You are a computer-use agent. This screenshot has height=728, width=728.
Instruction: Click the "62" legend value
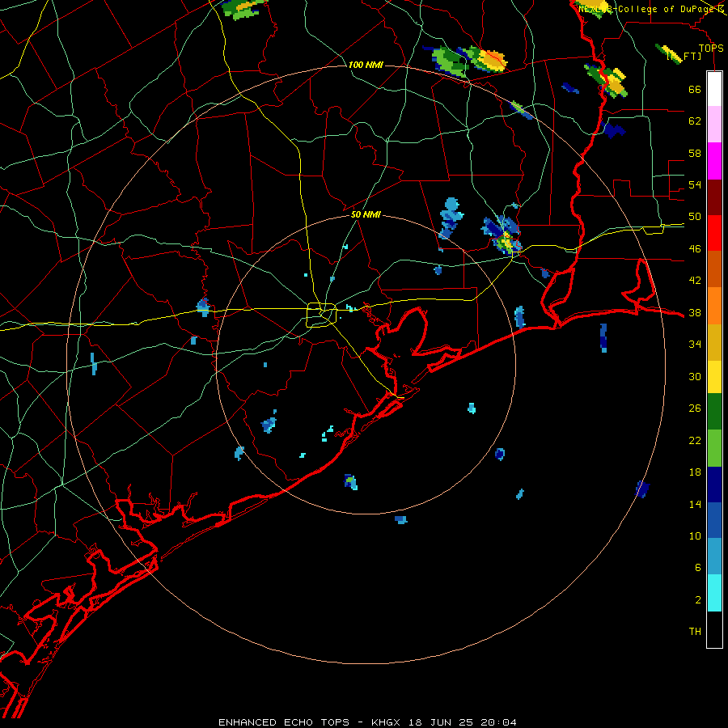[x=695, y=121]
